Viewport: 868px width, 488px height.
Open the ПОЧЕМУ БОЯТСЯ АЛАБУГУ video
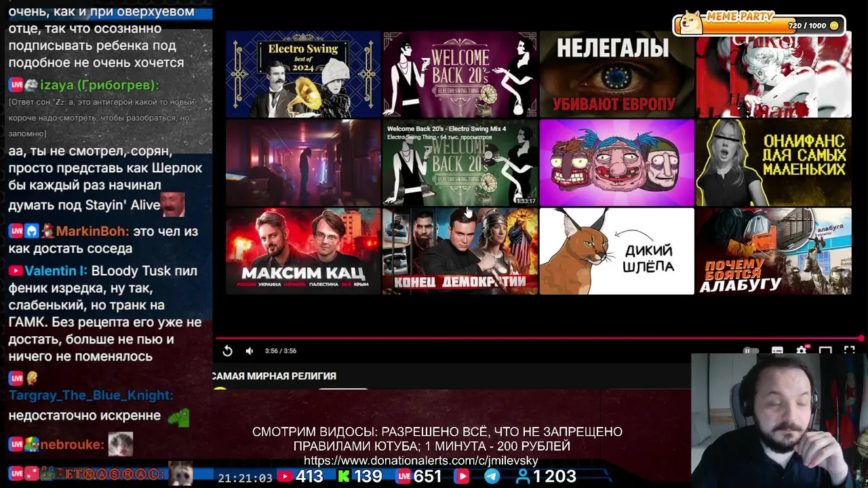coord(774,251)
